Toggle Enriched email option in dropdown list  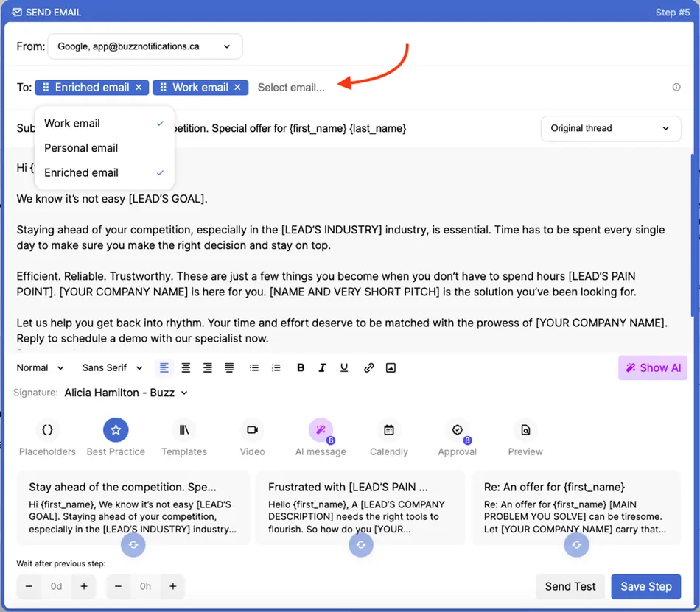tap(104, 172)
